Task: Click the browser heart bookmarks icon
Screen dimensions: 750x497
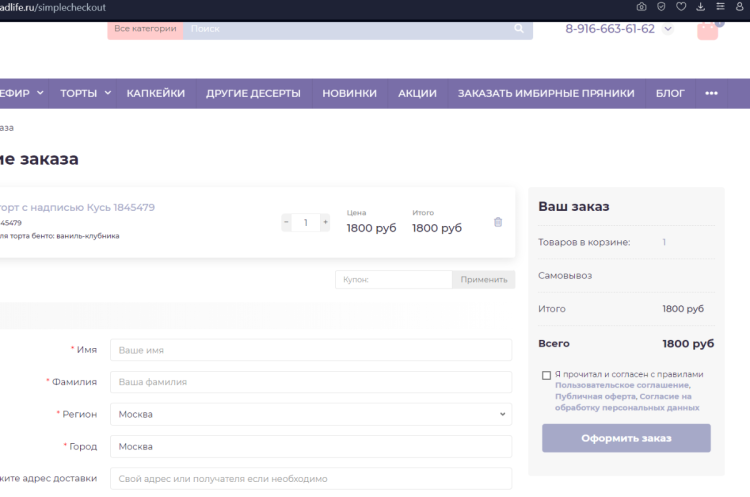Action: [x=681, y=7]
